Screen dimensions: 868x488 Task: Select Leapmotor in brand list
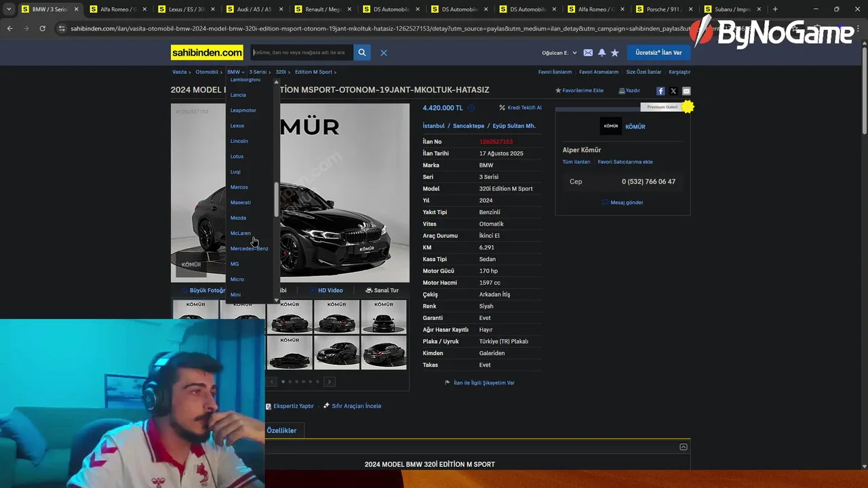click(x=243, y=110)
